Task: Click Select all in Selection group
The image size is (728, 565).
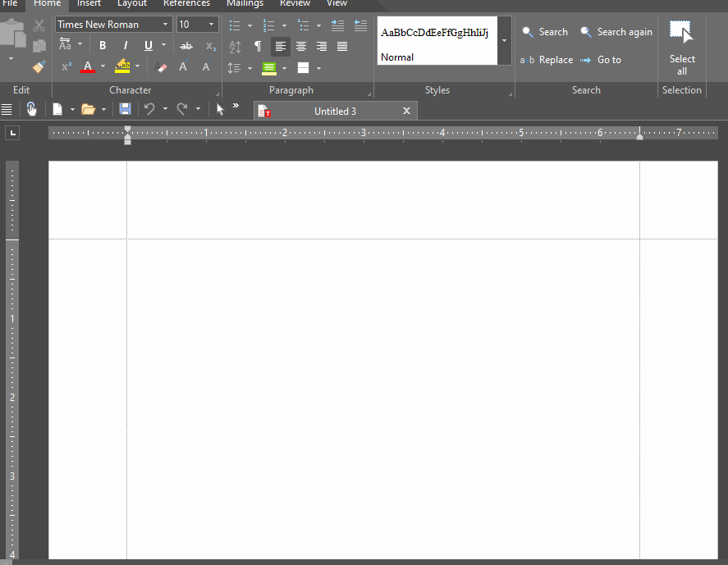Action: tap(682, 46)
